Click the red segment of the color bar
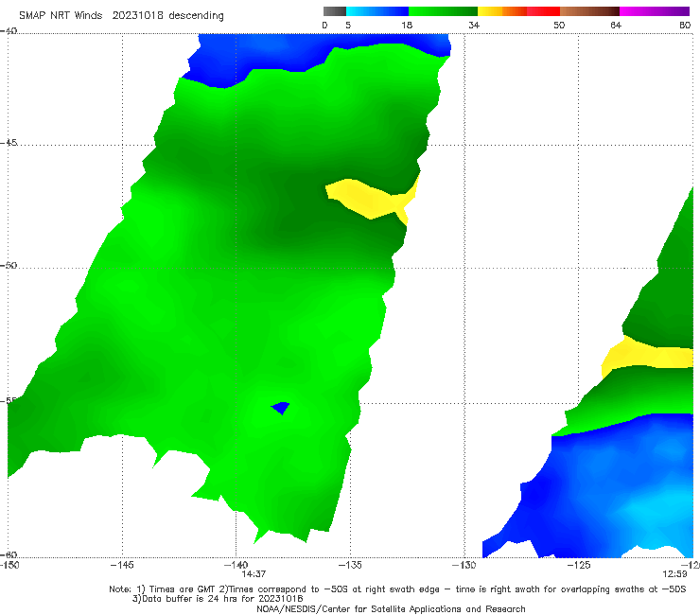The width and height of the screenshot is (700, 615). point(544,11)
